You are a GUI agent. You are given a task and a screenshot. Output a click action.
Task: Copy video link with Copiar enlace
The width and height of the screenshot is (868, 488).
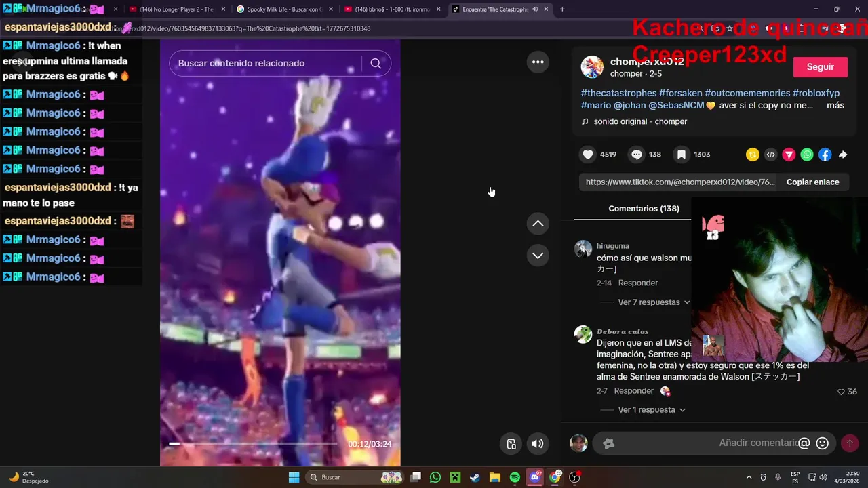812,182
